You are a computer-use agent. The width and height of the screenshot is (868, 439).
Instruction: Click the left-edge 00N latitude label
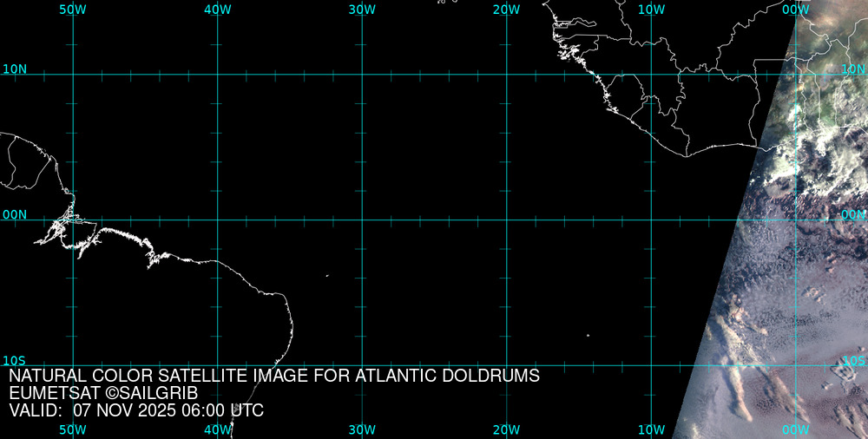(x=15, y=214)
